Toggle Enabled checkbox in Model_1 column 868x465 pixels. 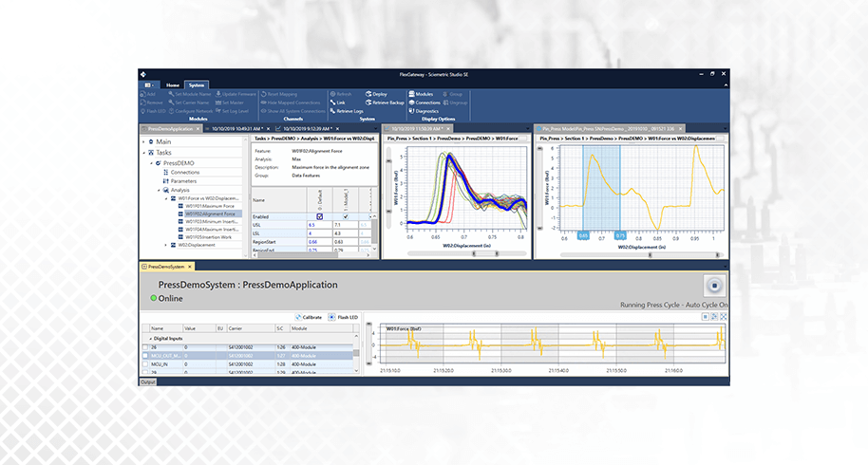click(x=344, y=216)
